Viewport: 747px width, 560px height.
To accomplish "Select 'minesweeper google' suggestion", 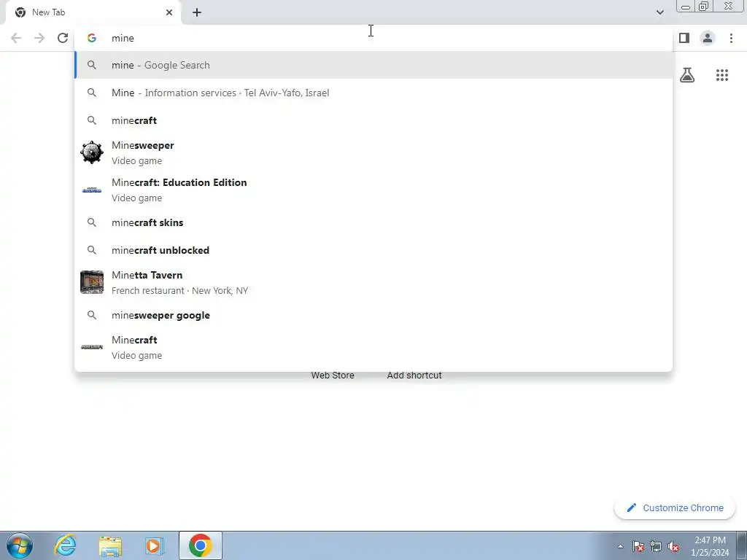I will 373,315.
